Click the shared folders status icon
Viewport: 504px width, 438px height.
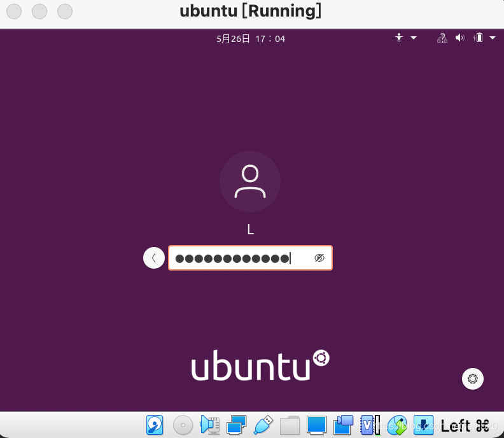(x=290, y=425)
